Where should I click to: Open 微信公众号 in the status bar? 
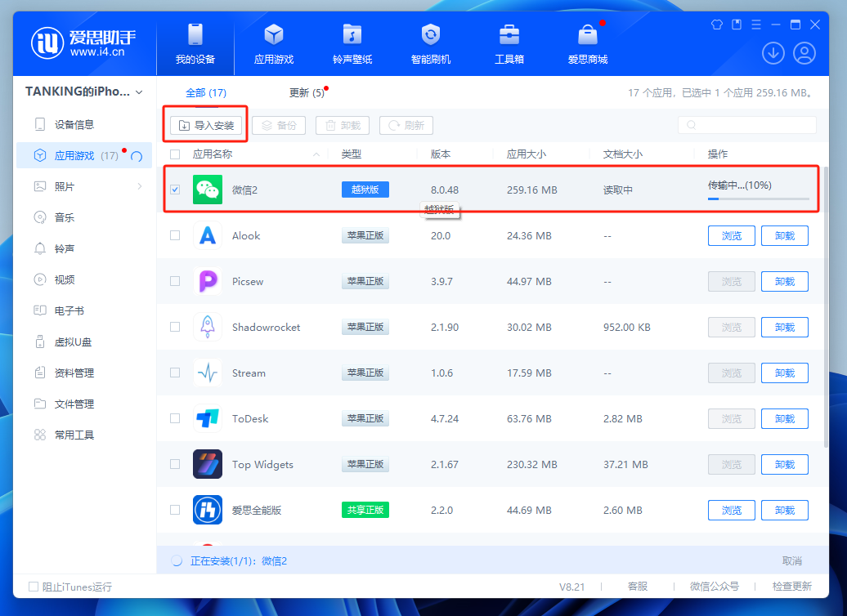(714, 587)
